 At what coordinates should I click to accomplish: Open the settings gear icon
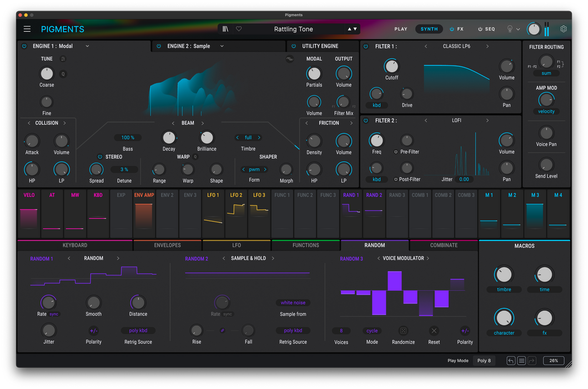564,29
